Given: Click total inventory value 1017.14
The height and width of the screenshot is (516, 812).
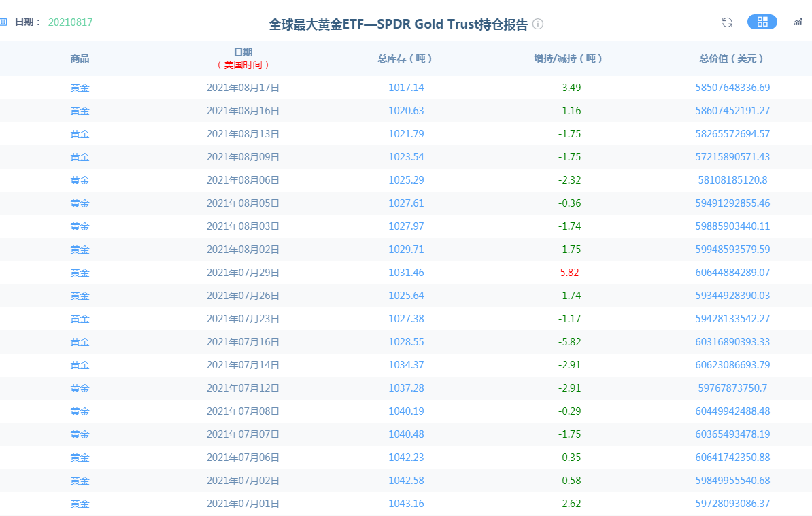Looking at the screenshot, I should point(406,88).
